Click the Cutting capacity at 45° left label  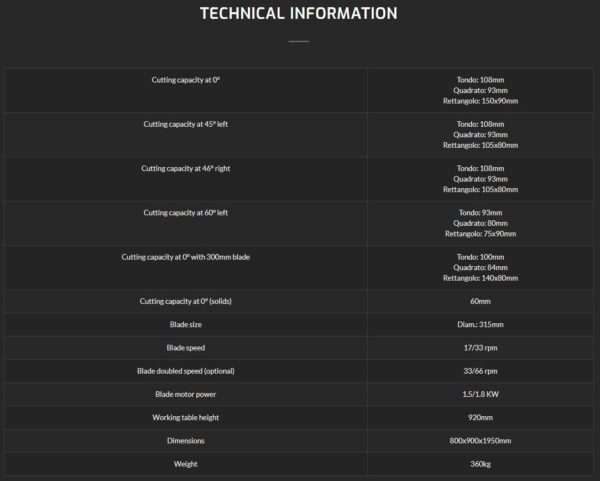coord(186,124)
